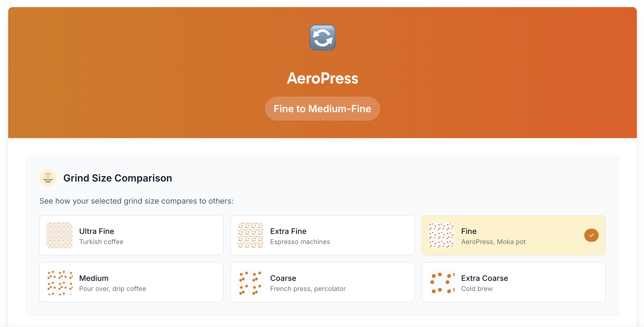Click the Turkish coffee subtitle
This screenshot has height=327, width=644.
pyautogui.click(x=101, y=242)
